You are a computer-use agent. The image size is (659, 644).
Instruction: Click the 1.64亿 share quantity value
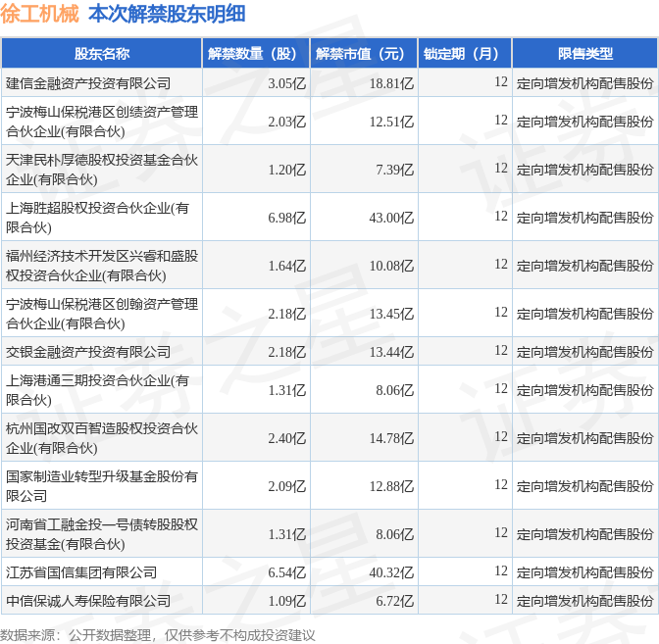(287, 265)
